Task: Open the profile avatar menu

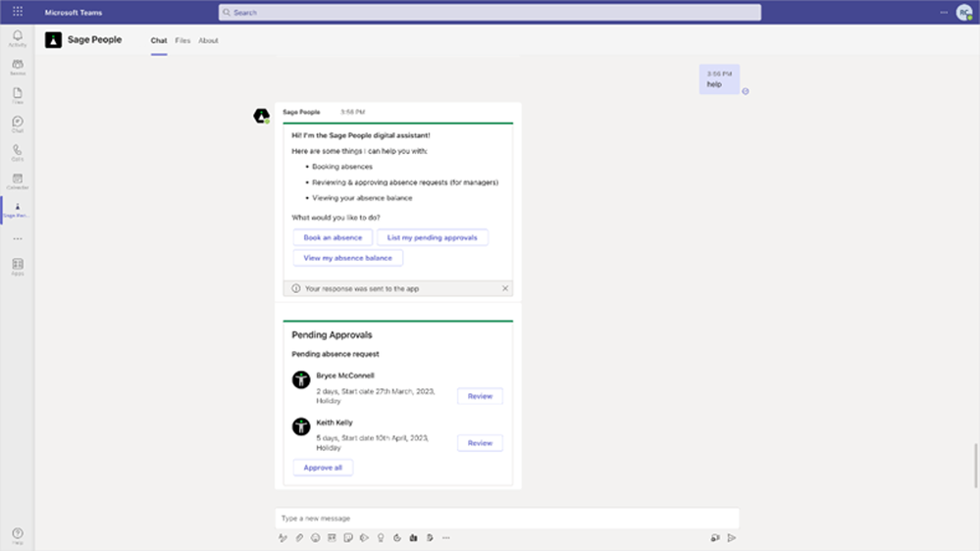Action: click(x=964, y=13)
